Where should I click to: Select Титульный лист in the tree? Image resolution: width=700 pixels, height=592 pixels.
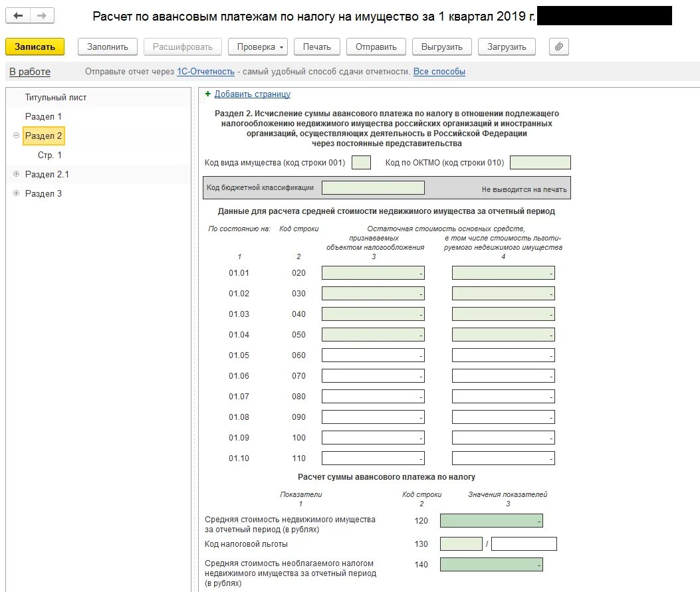pos(56,97)
